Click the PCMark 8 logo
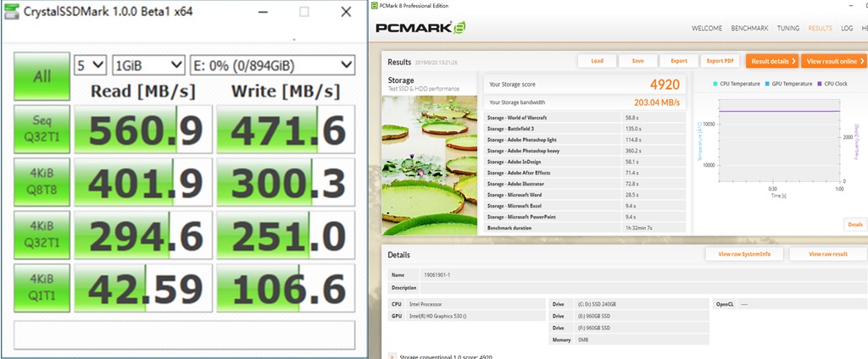The width and height of the screenshot is (868, 359). pos(423,28)
